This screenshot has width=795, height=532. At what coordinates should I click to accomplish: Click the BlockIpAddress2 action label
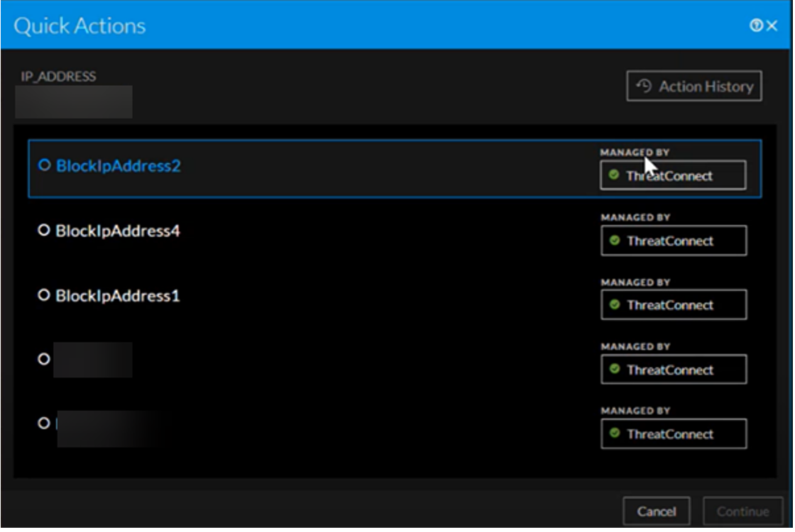119,165
